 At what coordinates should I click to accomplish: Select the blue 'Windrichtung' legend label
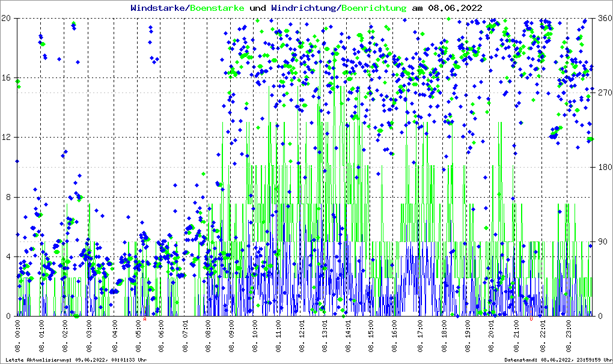tap(304, 8)
